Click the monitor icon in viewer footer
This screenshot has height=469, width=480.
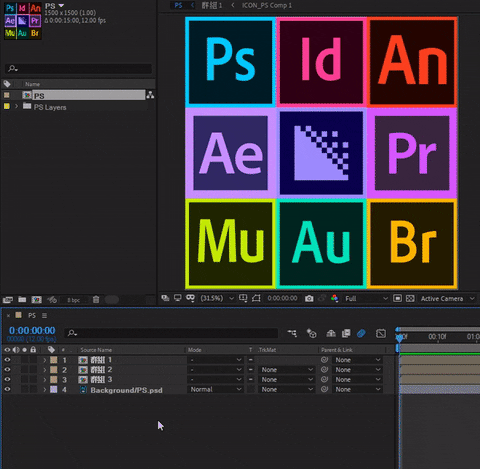click(178, 298)
